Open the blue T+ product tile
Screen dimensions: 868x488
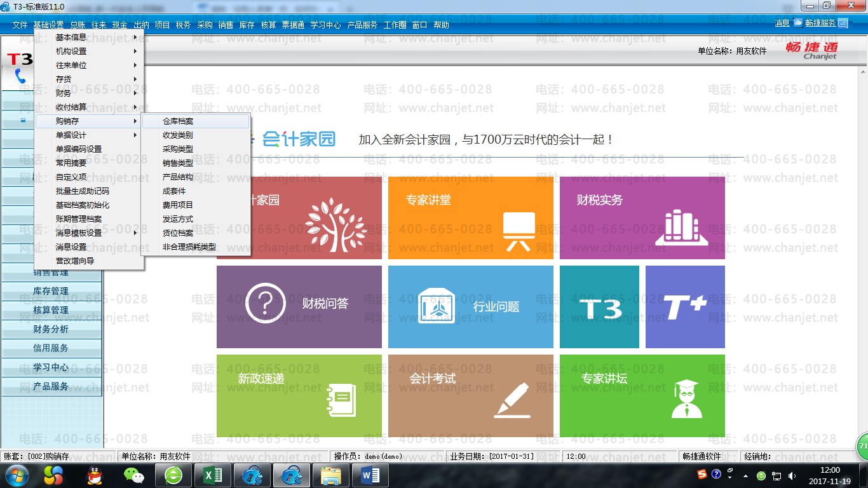coord(685,307)
